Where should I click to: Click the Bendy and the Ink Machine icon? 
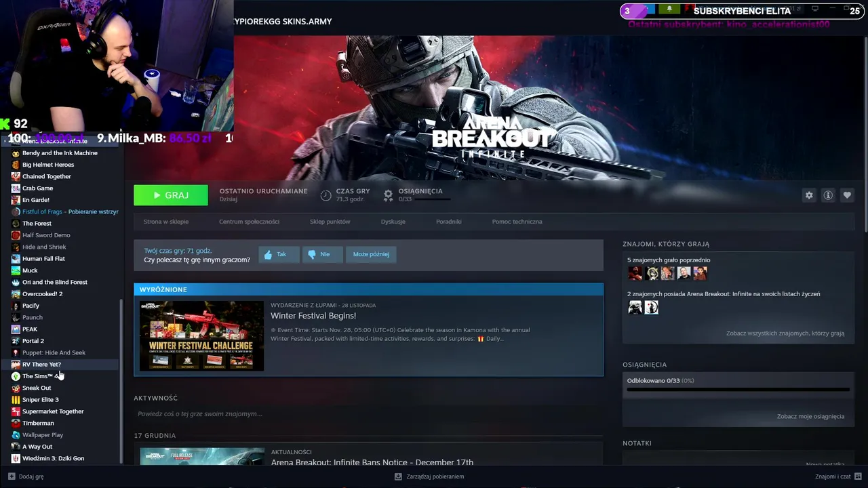(16, 153)
